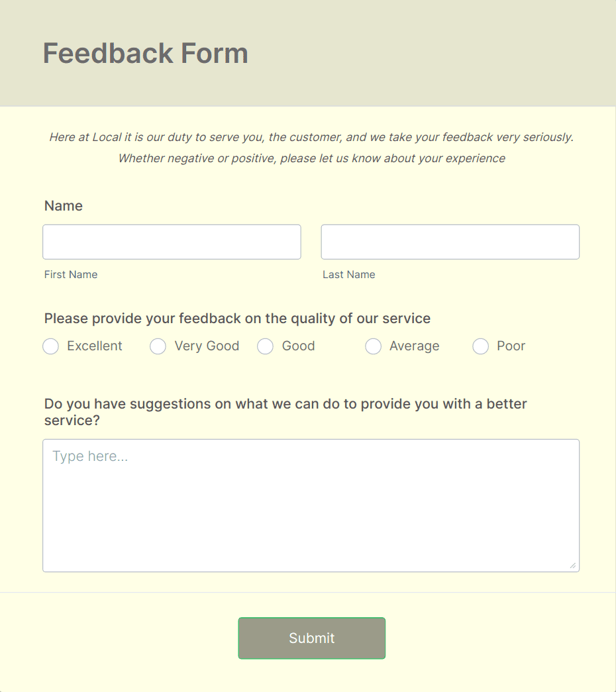Click the Last Name caption text
This screenshot has height=692, width=616.
tap(348, 274)
